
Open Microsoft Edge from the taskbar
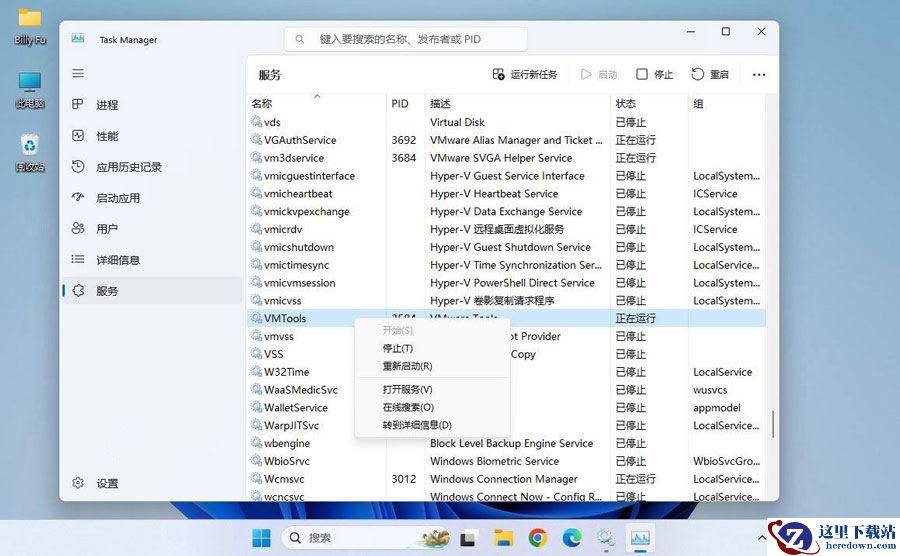[x=571, y=538]
